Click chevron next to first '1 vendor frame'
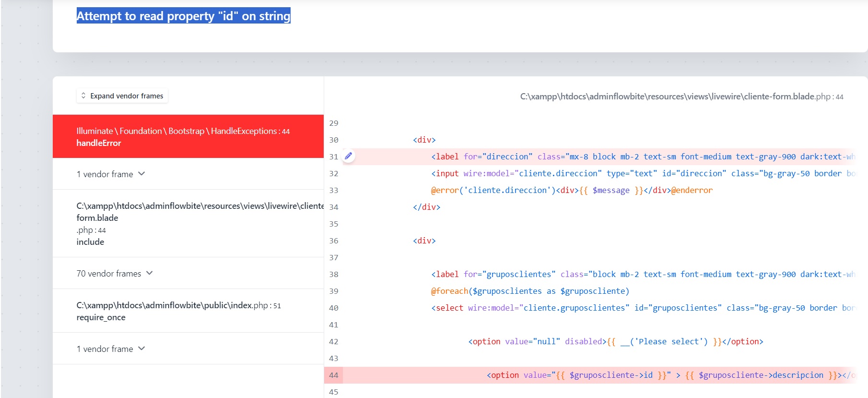This screenshot has height=398, width=868. coord(141,173)
